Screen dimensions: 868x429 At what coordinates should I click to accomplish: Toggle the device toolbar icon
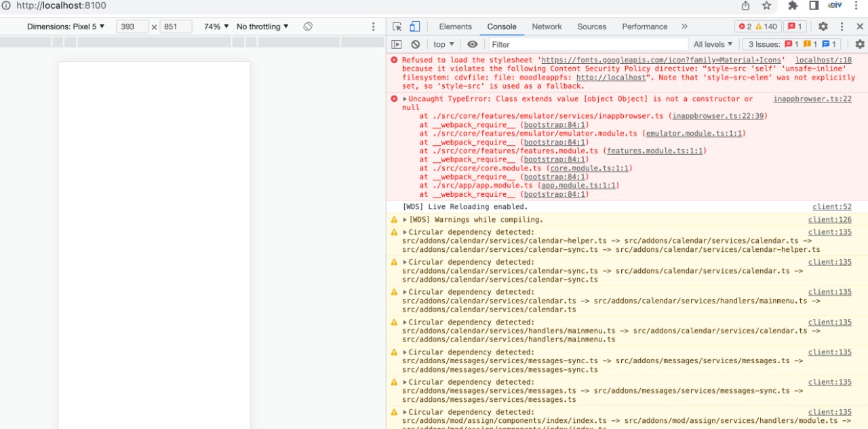[x=414, y=26]
